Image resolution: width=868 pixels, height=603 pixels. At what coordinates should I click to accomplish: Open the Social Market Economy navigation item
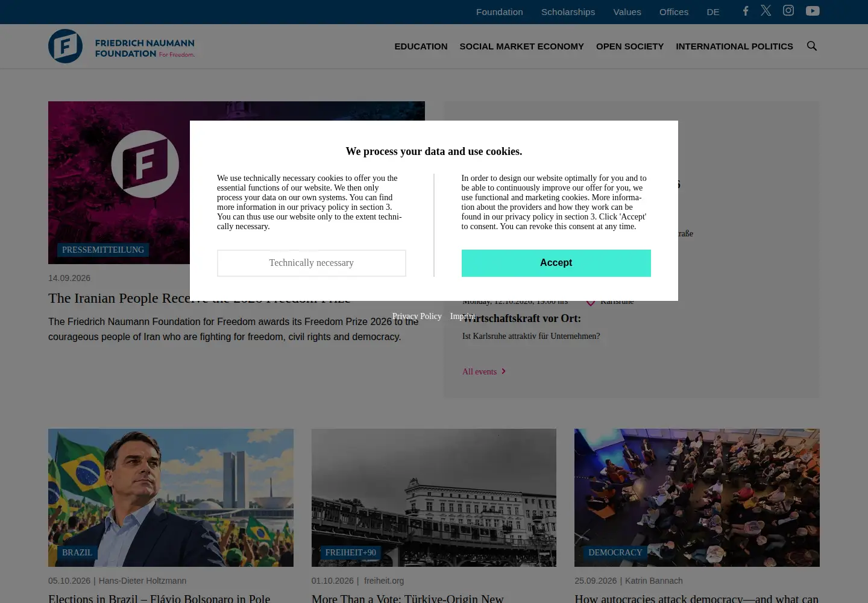coord(521,46)
